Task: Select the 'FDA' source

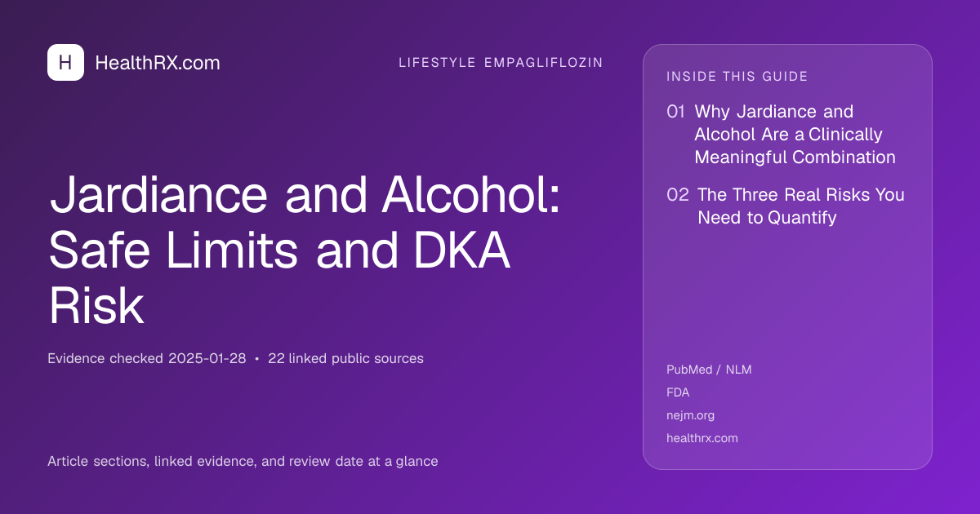Action: click(678, 392)
